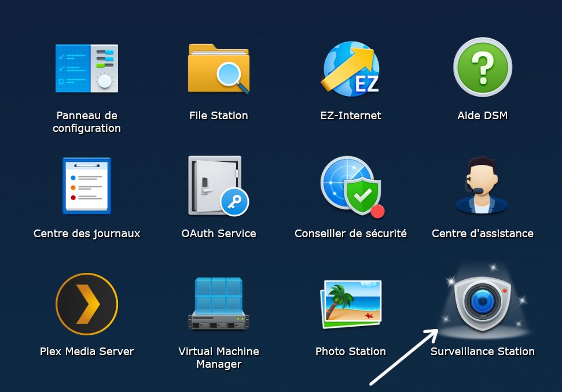Open the EZ-Internet globe icon
Screen dimensions: 562x392
350,69
